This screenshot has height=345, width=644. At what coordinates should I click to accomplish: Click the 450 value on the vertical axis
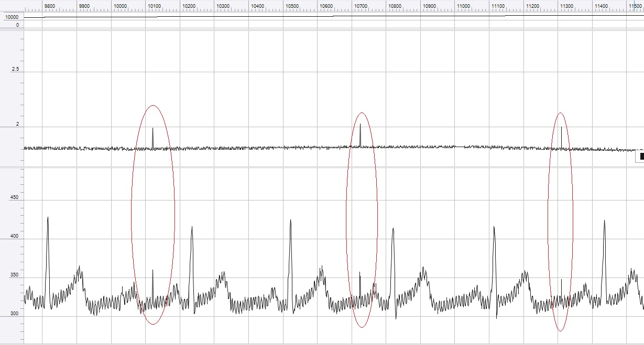click(15, 198)
